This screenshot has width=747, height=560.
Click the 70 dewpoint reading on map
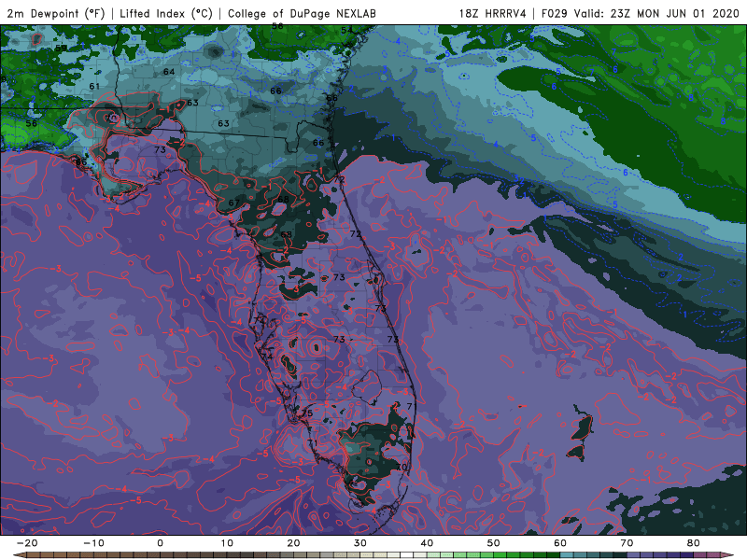(x=402, y=468)
